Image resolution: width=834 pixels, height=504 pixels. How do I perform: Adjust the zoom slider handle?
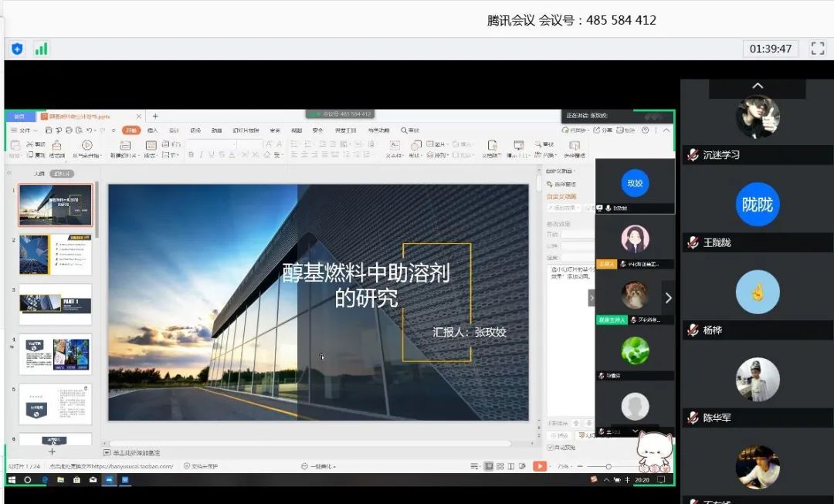(609, 466)
